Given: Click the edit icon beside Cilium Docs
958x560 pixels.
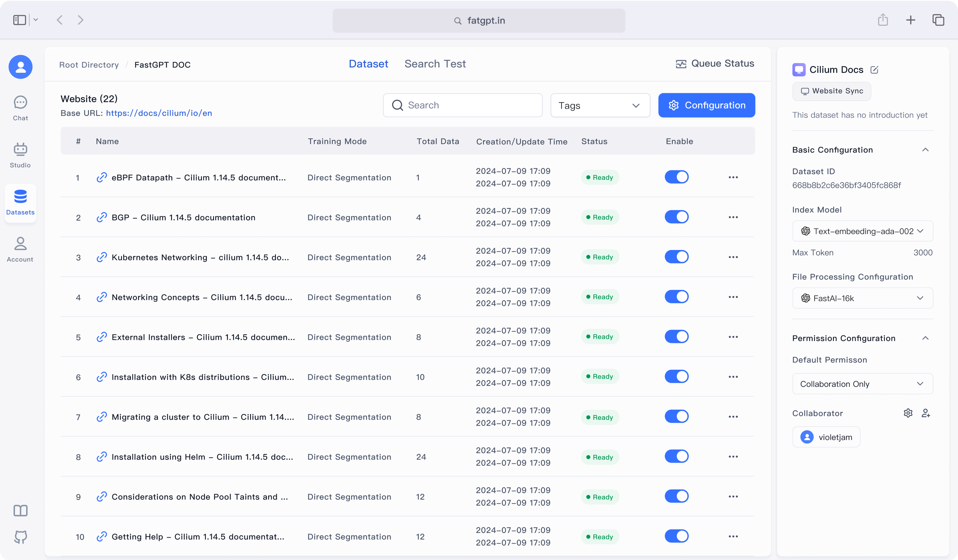Looking at the screenshot, I should [x=874, y=70].
